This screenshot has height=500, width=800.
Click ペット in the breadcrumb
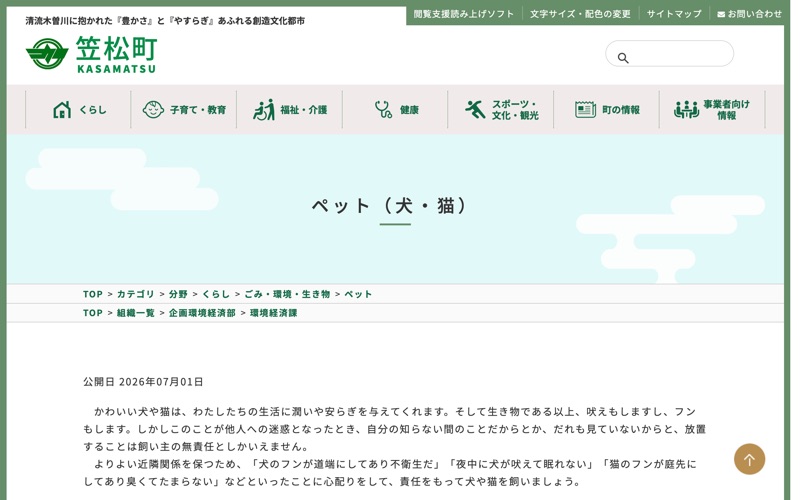[x=358, y=294]
